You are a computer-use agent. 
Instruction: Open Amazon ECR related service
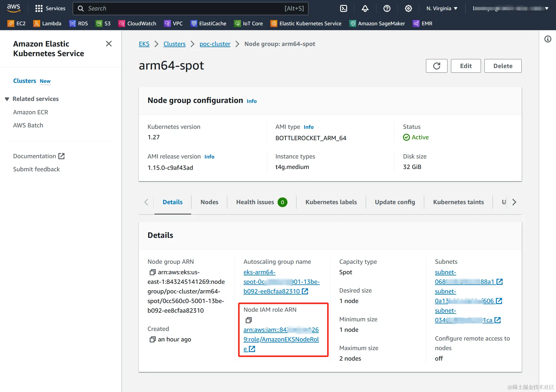click(x=31, y=112)
